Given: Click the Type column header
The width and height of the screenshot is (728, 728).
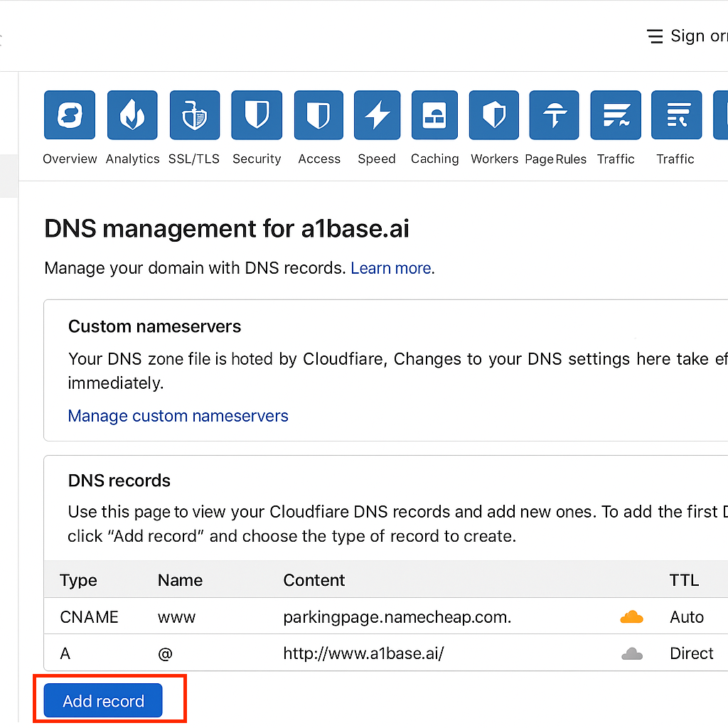Looking at the screenshot, I should (78, 580).
